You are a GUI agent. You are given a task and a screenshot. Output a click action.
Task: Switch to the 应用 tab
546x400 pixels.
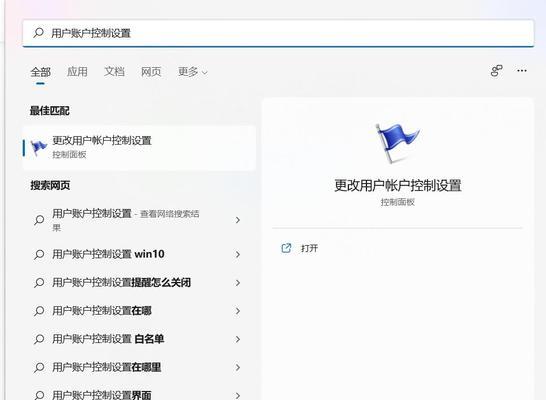pos(77,72)
